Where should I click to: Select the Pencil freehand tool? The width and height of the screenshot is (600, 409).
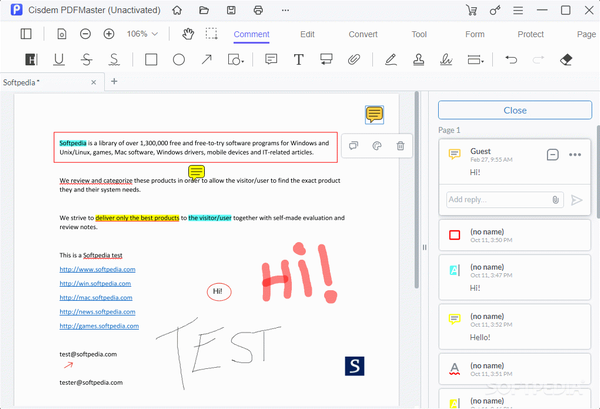(x=391, y=60)
